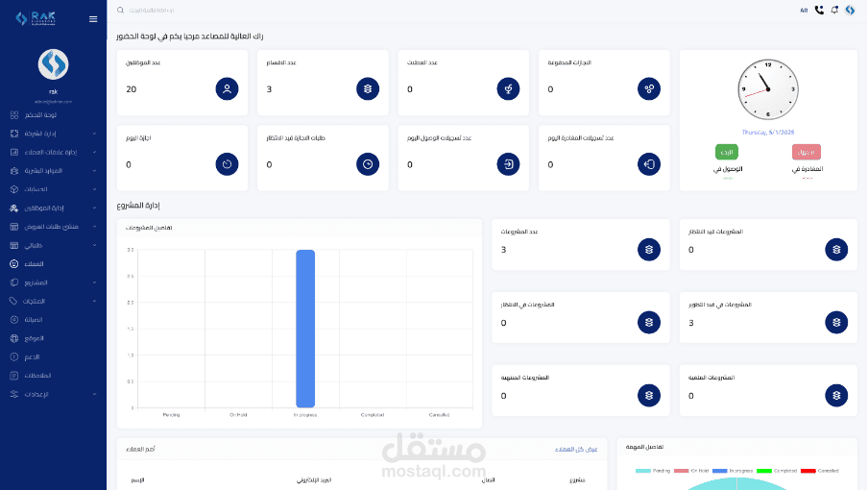The image size is (868, 490).
Task: Expand the RFQ builder (منشئ طلبات العروض) chevron
Action: point(95,227)
